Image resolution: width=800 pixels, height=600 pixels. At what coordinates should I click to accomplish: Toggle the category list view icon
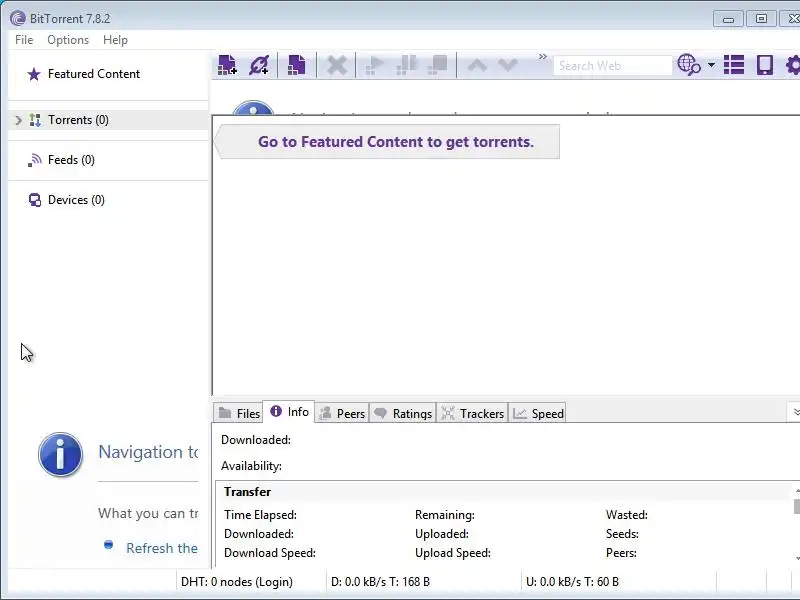tap(734, 65)
